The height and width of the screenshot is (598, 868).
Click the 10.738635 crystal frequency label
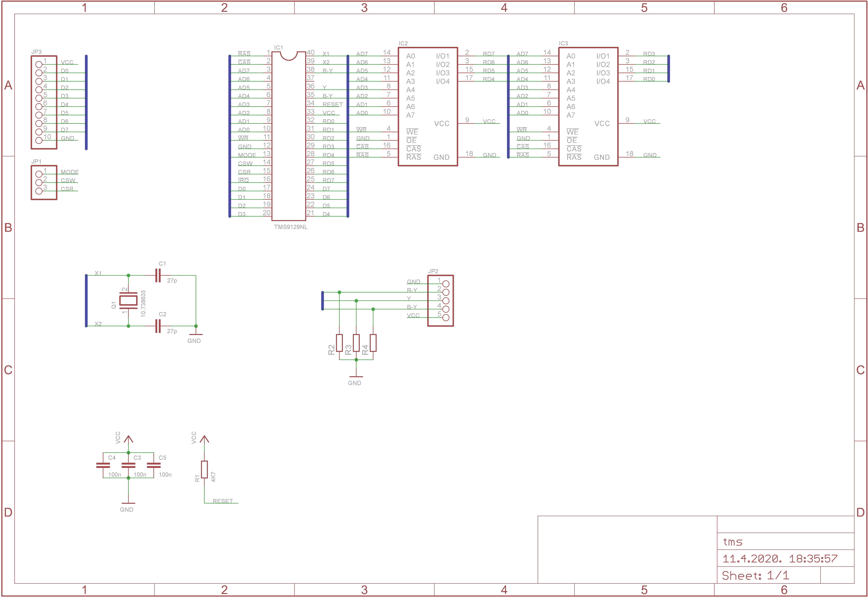pos(143,304)
